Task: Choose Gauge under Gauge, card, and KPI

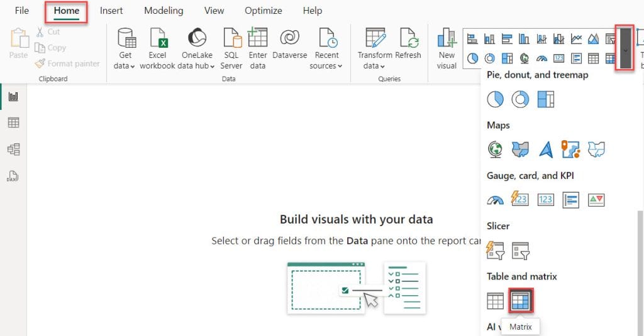Action: [x=496, y=200]
